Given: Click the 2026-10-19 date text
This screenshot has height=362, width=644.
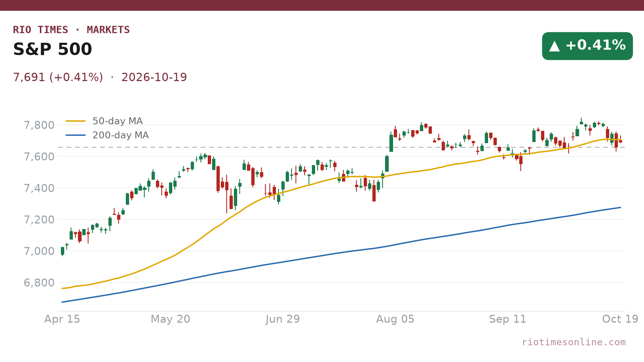Looking at the screenshot, I should tap(154, 77).
